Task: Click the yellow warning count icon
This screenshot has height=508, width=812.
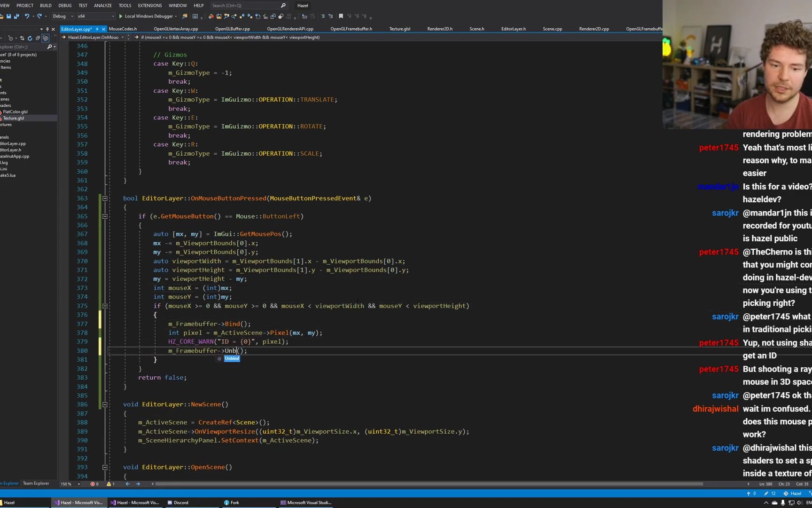Action: tap(109, 484)
